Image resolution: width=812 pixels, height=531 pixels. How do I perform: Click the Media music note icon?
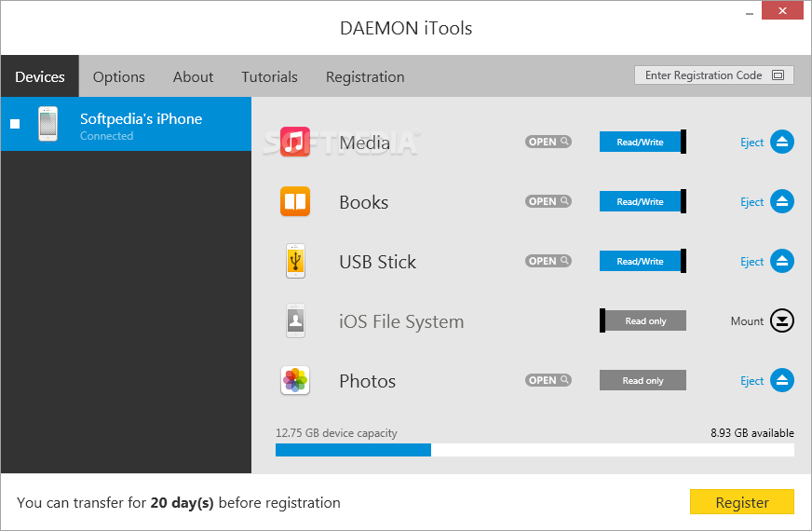pos(295,143)
